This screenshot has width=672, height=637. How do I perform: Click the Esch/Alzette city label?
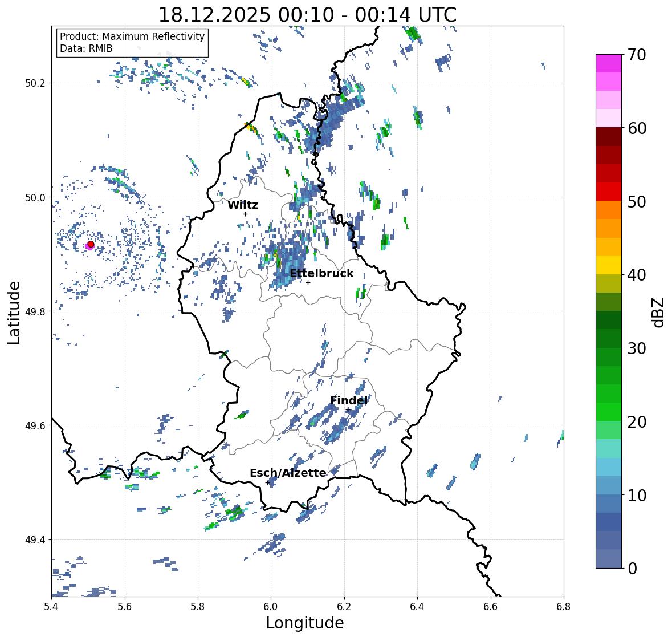288,473
